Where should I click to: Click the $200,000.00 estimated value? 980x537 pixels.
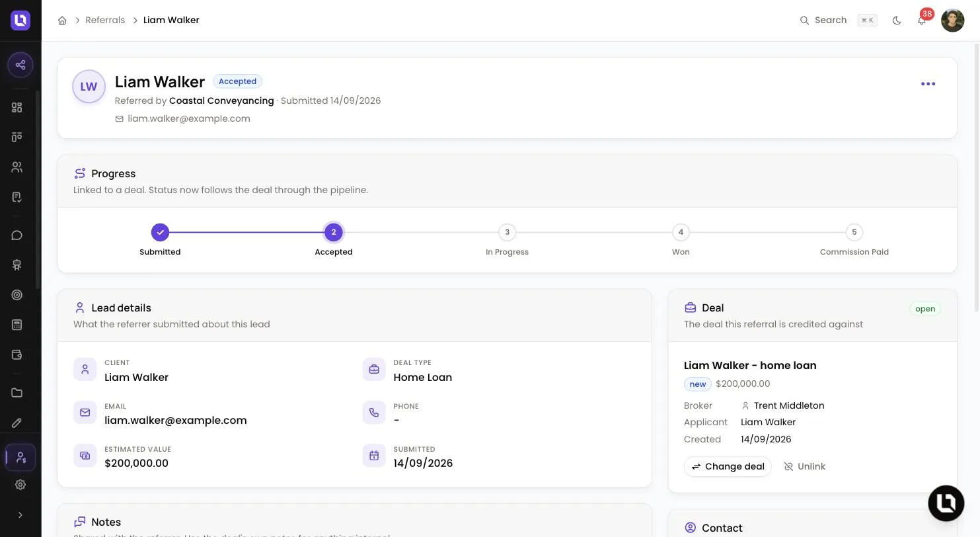click(x=136, y=464)
